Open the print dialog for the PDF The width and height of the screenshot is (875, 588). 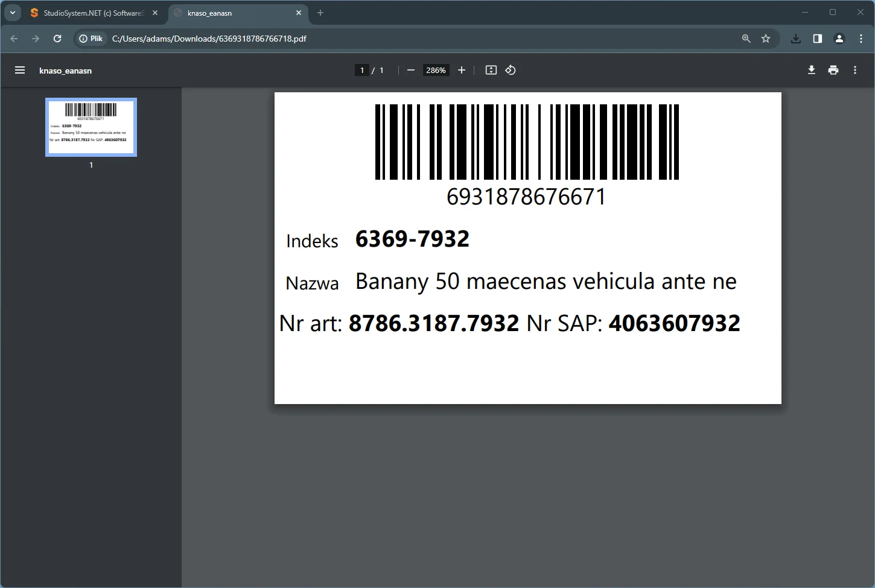[833, 70]
